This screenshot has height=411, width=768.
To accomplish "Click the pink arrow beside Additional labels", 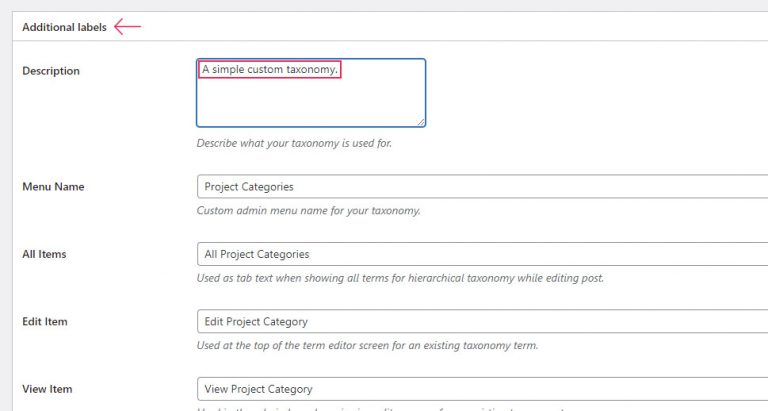I will [x=127, y=27].
